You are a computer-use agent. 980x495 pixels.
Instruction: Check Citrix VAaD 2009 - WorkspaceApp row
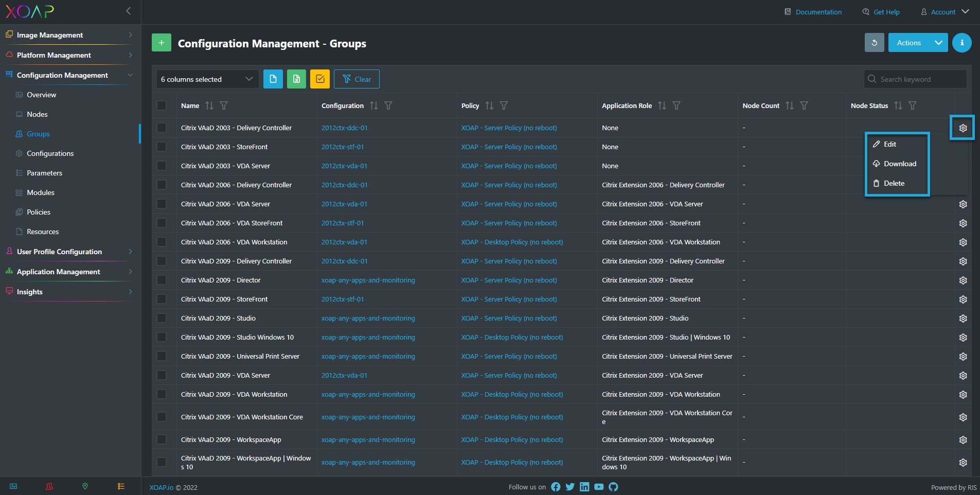tap(162, 439)
